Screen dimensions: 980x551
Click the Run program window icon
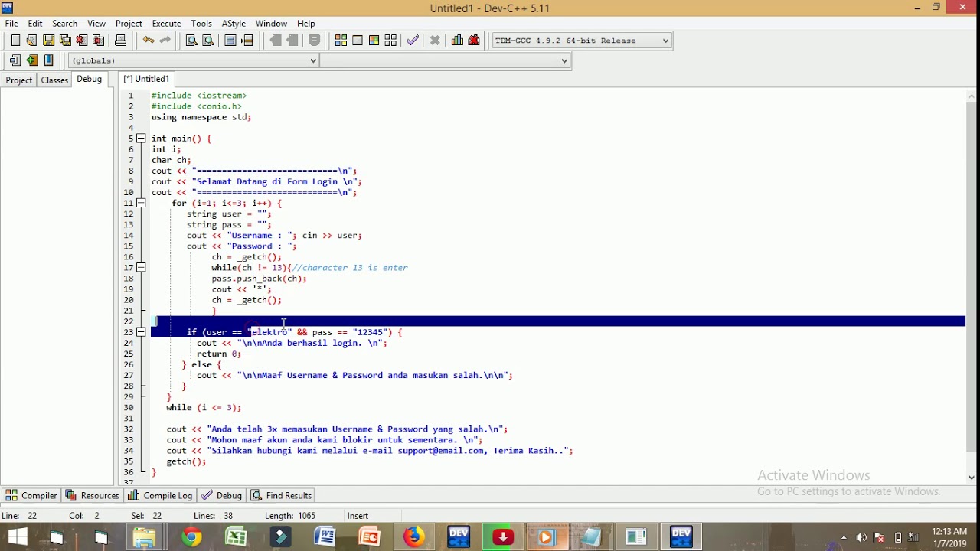pyautogui.click(x=358, y=41)
